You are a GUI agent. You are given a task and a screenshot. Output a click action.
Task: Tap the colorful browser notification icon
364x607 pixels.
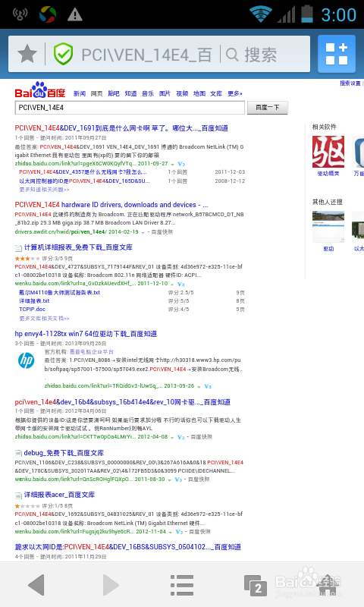(48, 14)
